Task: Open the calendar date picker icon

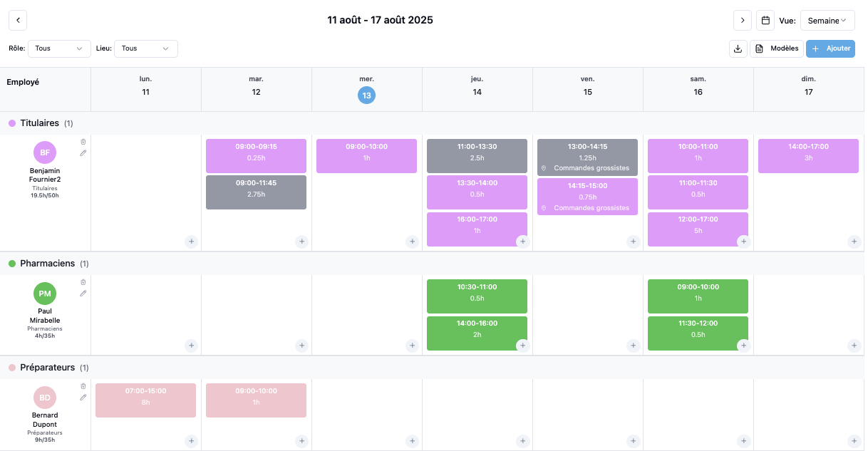Action: [765, 20]
